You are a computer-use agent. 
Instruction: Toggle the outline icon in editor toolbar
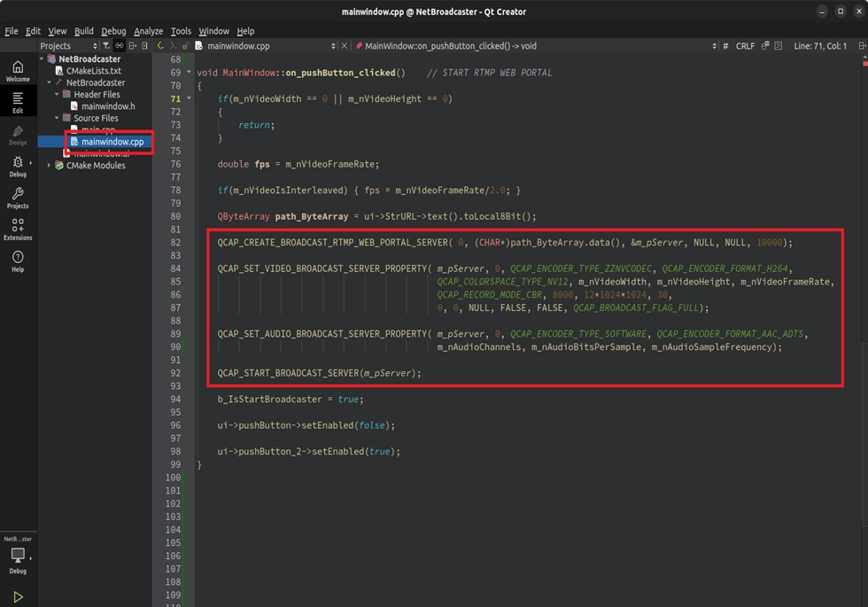(779, 46)
